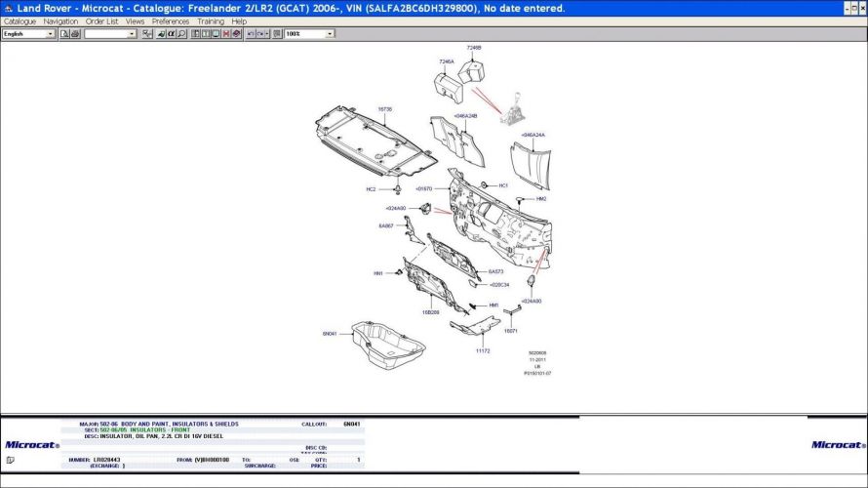Expand the empty combo box after printer icon
Image resolution: width=868 pixels, height=488 pixels.
132,34
